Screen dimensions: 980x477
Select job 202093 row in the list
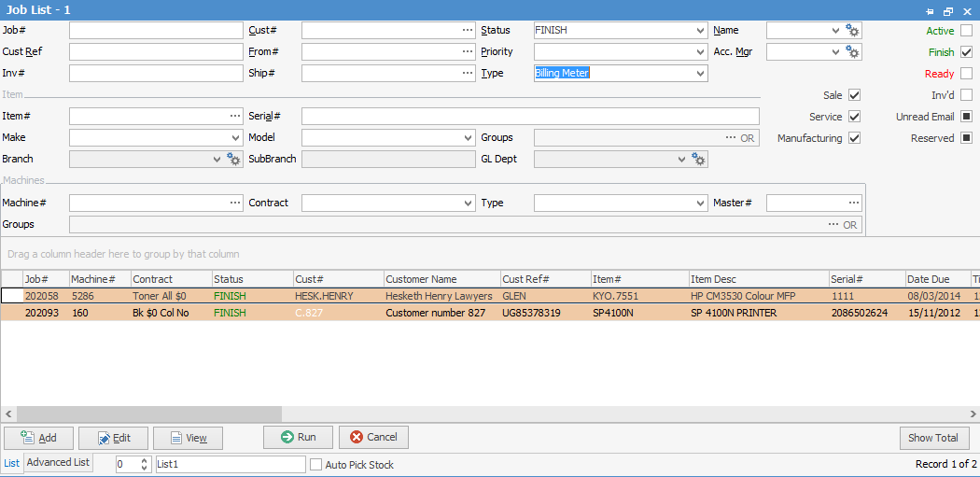[373, 313]
